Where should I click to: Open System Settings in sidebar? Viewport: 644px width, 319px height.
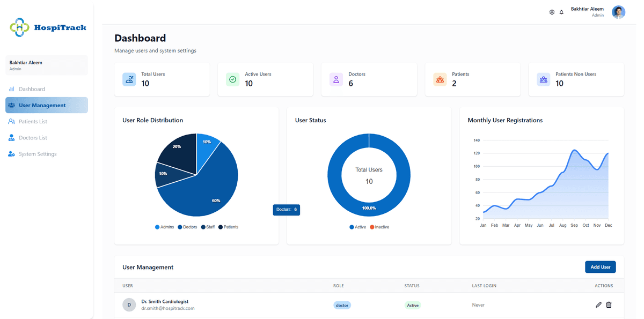coord(37,154)
